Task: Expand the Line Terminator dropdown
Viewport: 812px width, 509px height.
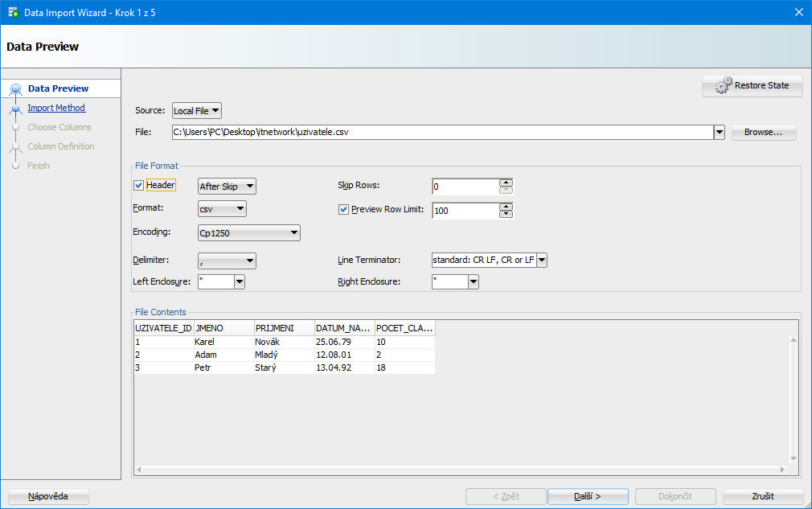Action: [542, 261]
